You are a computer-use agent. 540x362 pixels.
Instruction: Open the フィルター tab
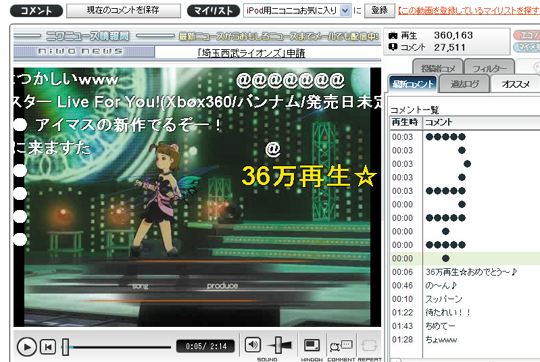coord(489,68)
